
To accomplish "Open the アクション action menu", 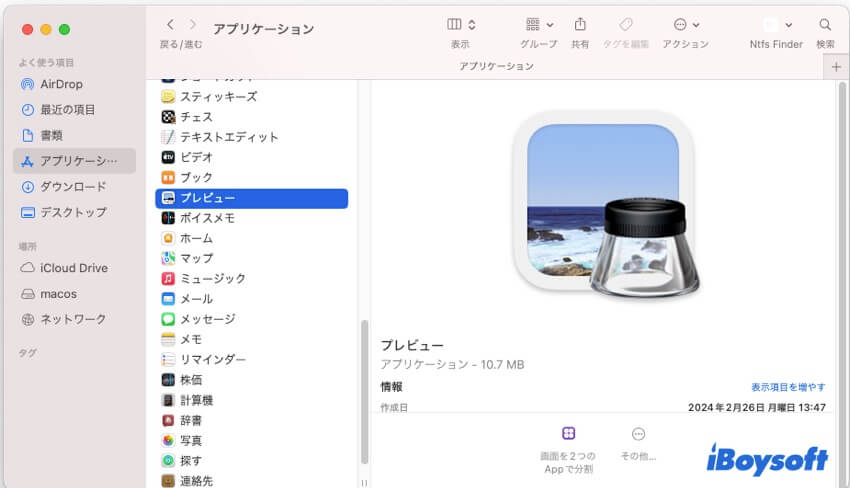I will 686,24.
